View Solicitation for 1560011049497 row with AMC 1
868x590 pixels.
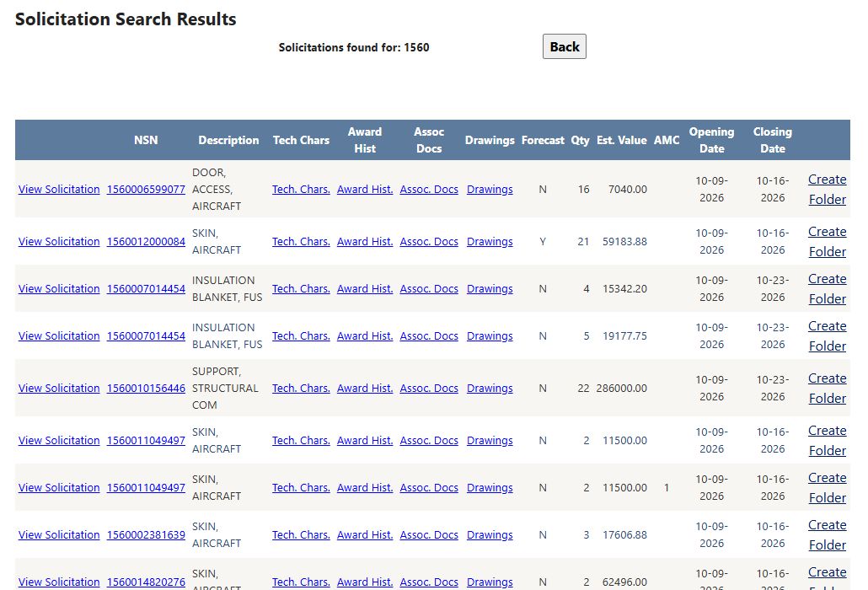point(59,488)
